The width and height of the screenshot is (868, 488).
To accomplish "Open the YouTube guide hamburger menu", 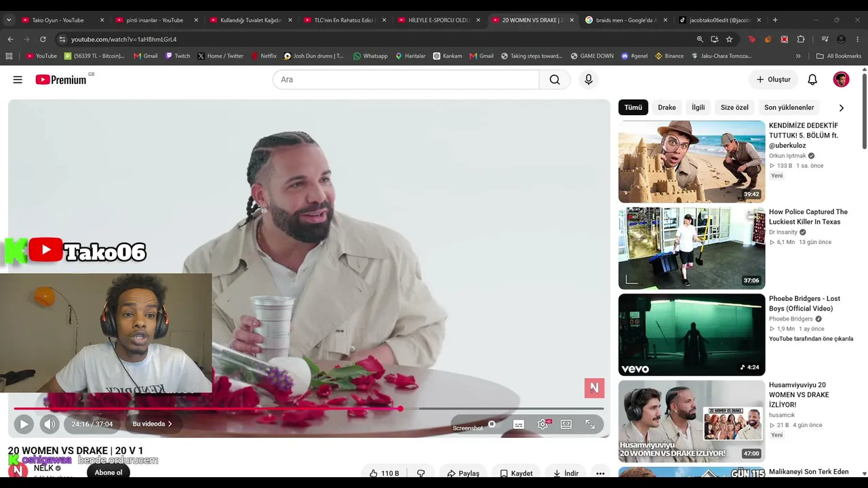I will point(18,79).
